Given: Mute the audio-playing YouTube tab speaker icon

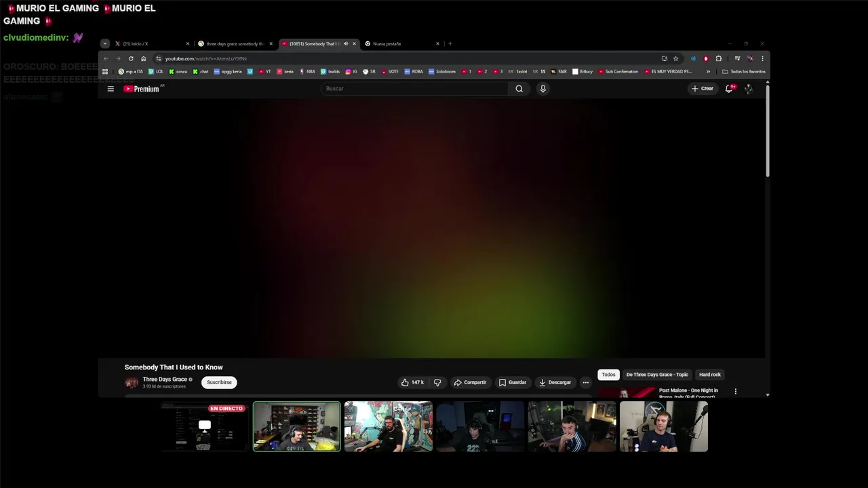Looking at the screenshot, I should pos(346,44).
